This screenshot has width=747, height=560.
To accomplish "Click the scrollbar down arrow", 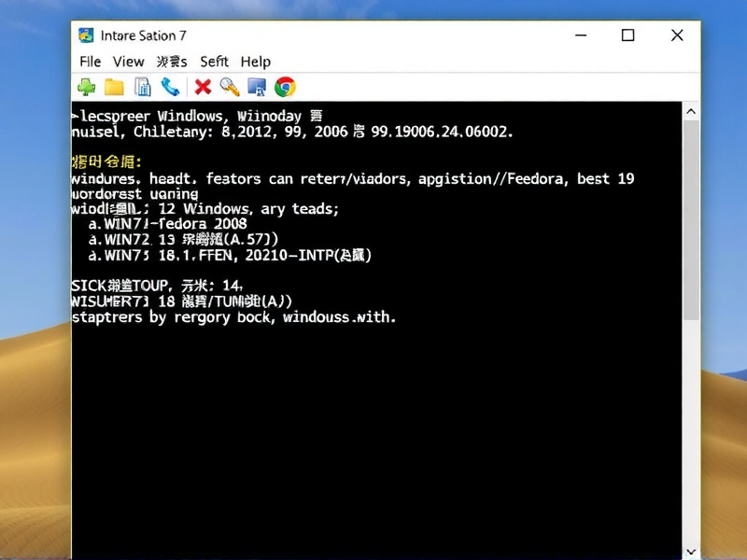I will (x=691, y=551).
